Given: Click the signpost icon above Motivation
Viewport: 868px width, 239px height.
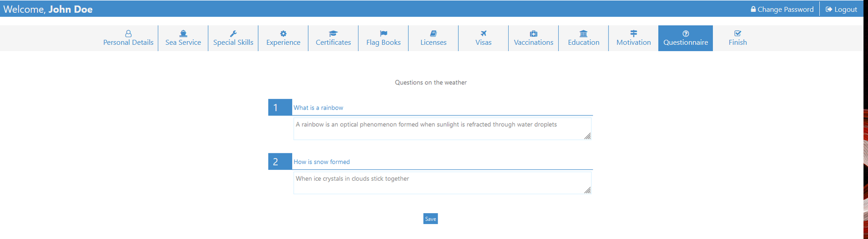Looking at the screenshot, I should pyautogui.click(x=633, y=33).
